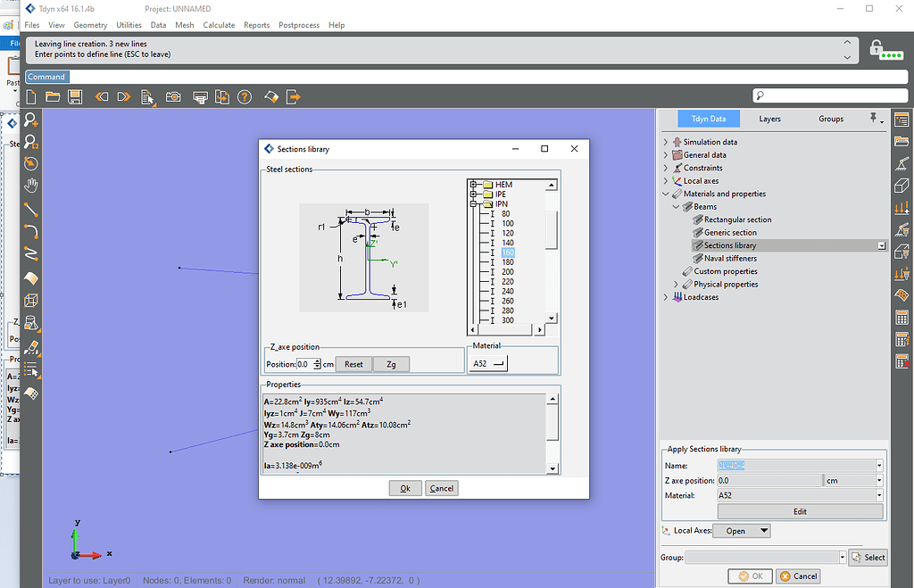This screenshot has height=588, width=914.
Task: Click the Properties box scroll down arrow
Action: (x=553, y=468)
